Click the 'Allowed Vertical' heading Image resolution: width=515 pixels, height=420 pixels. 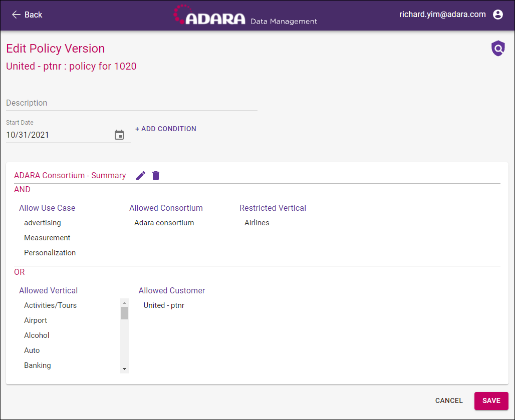(x=48, y=291)
